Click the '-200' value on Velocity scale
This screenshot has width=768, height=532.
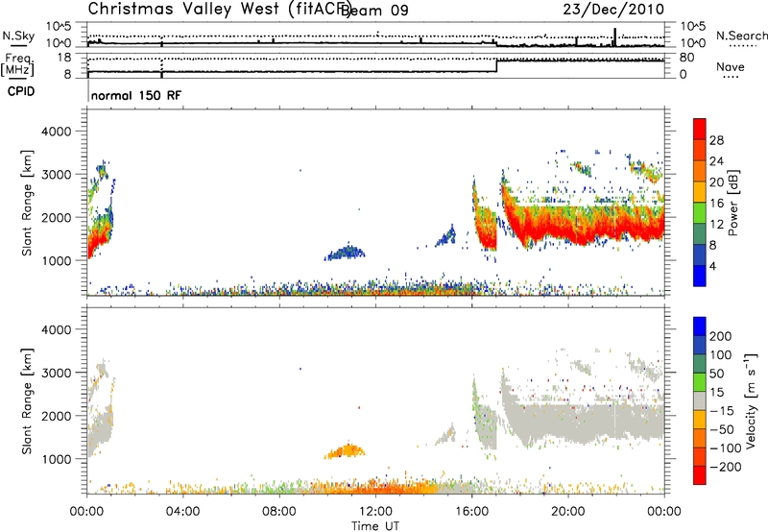[x=724, y=467]
